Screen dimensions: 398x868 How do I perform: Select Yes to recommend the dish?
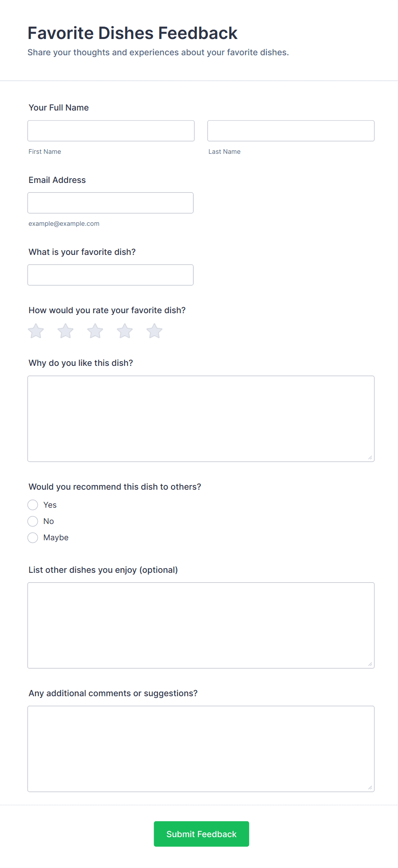[x=33, y=505]
